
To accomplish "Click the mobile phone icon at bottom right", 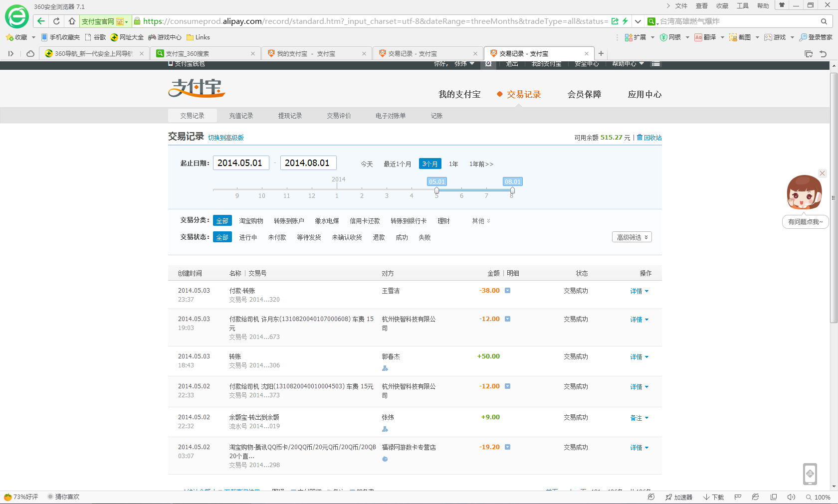I will [810, 474].
